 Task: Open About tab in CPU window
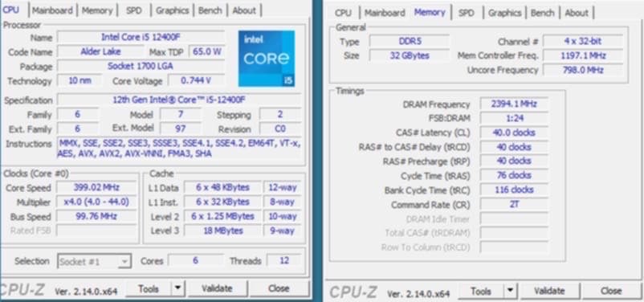pos(244,10)
